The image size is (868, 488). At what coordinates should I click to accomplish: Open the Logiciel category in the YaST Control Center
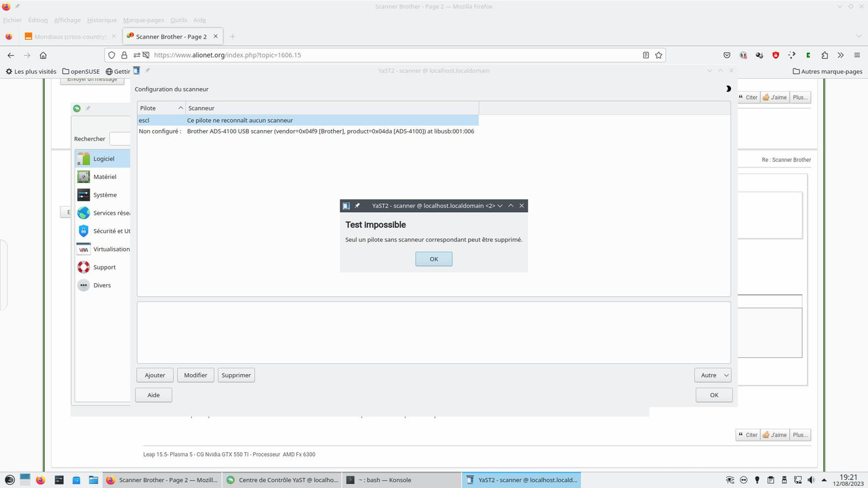click(x=102, y=159)
